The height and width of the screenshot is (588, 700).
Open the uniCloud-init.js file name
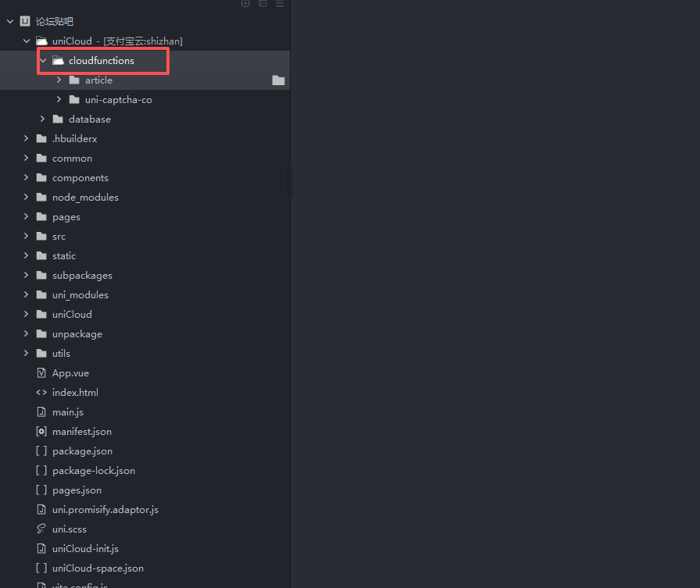coord(85,549)
